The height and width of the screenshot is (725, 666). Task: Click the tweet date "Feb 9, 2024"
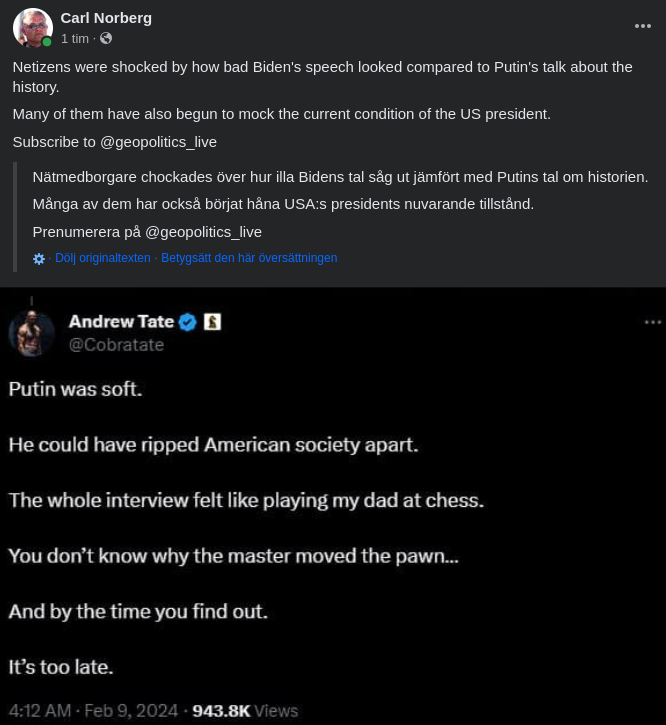coord(130,711)
